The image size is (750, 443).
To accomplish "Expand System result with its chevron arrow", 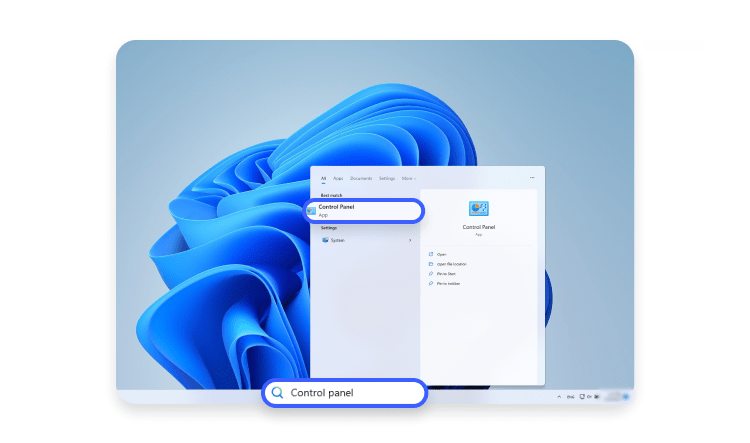I will coord(410,240).
